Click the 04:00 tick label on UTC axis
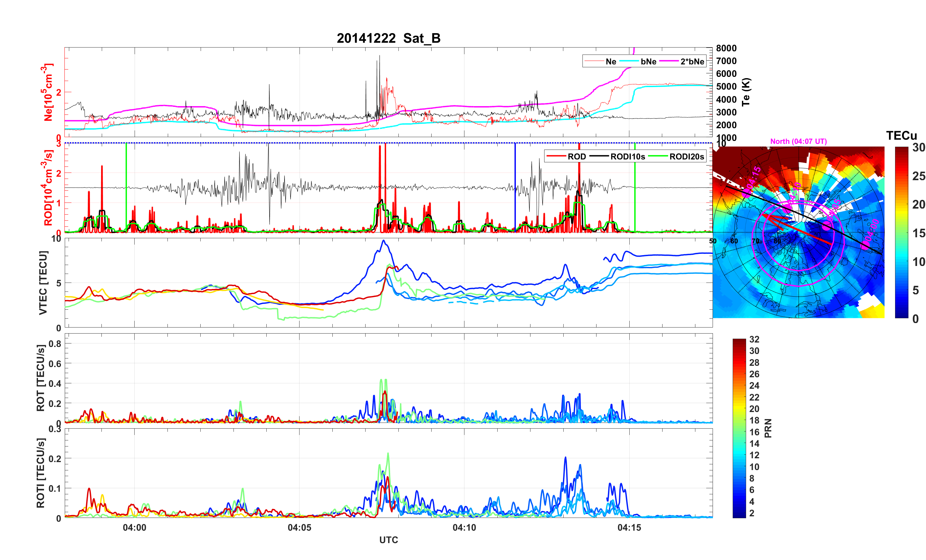The width and height of the screenshot is (926, 560). [135, 528]
